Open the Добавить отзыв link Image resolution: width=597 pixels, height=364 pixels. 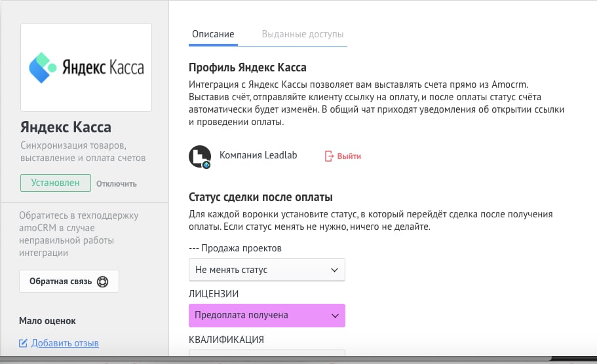tap(65, 343)
